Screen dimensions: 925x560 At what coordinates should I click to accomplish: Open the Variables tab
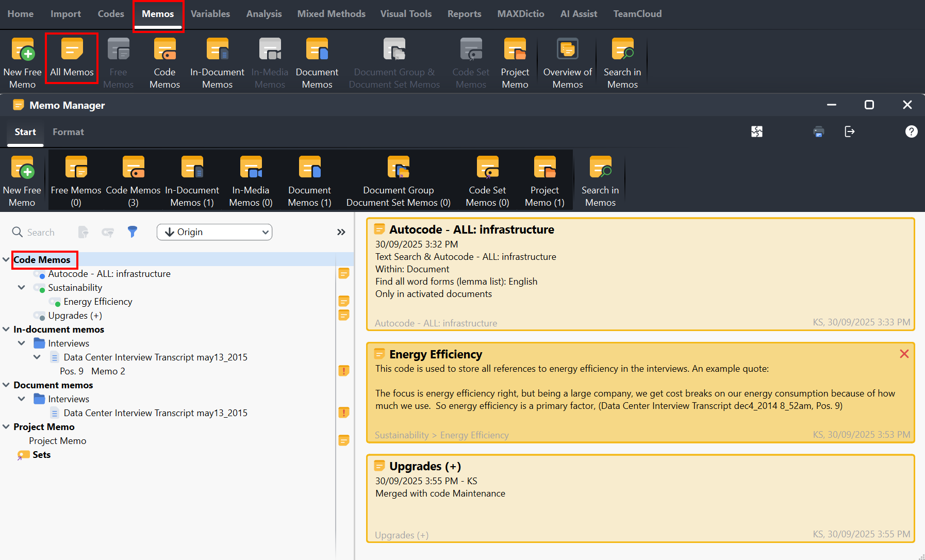pos(210,14)
